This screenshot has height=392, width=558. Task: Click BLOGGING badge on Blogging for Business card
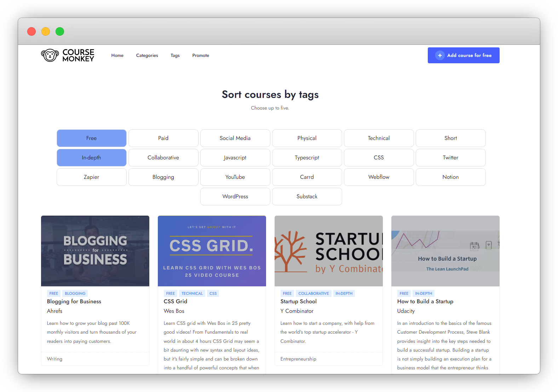(x=75, y=293)
